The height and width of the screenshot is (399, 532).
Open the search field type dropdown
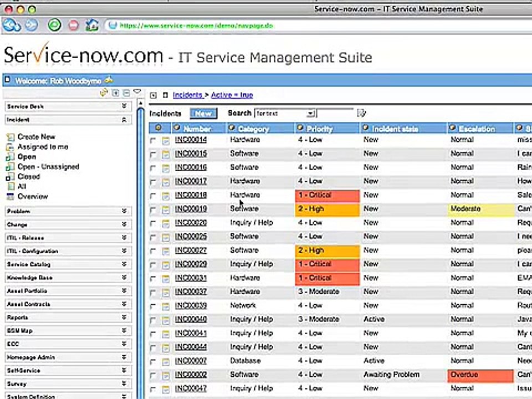[x=311, y=113]
